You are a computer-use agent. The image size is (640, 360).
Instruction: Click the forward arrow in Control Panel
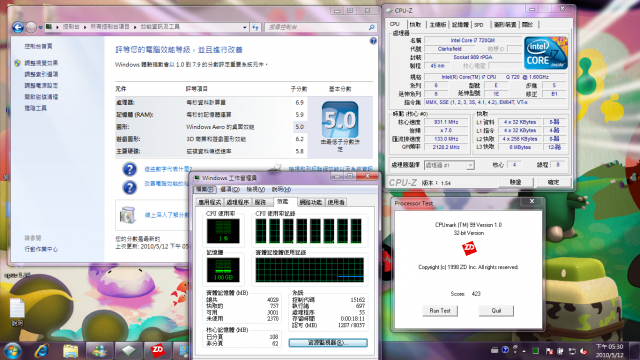tap(31, 27)
